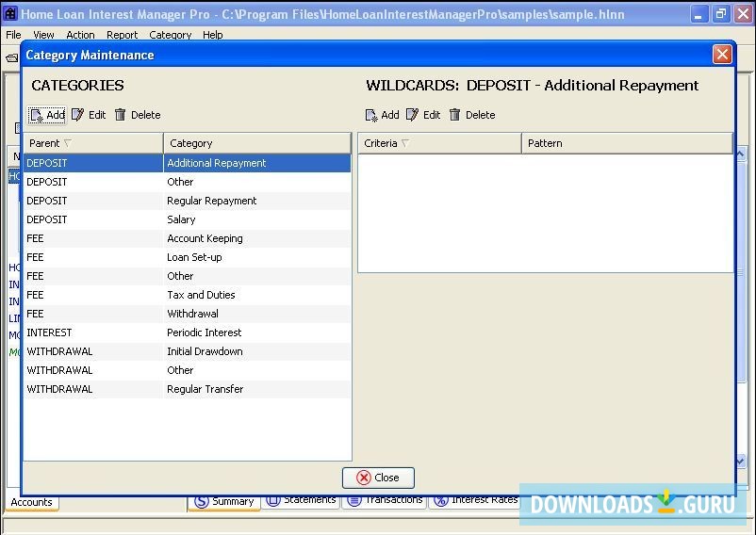Switch to the Interest Rates tab
The image size is (756, 535).
475,501
